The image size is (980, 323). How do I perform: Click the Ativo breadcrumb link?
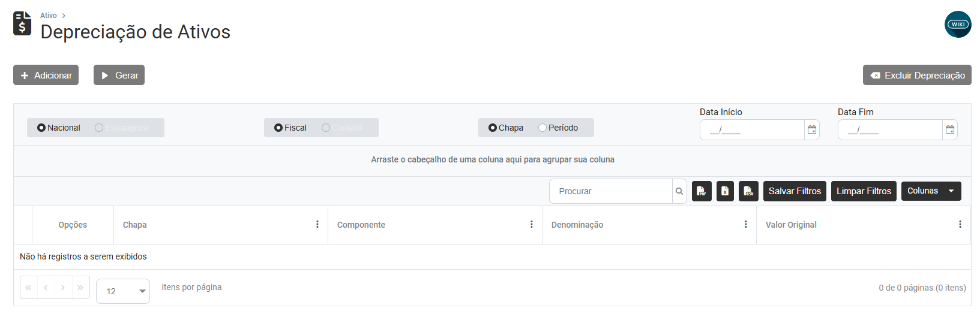(49, 16)
